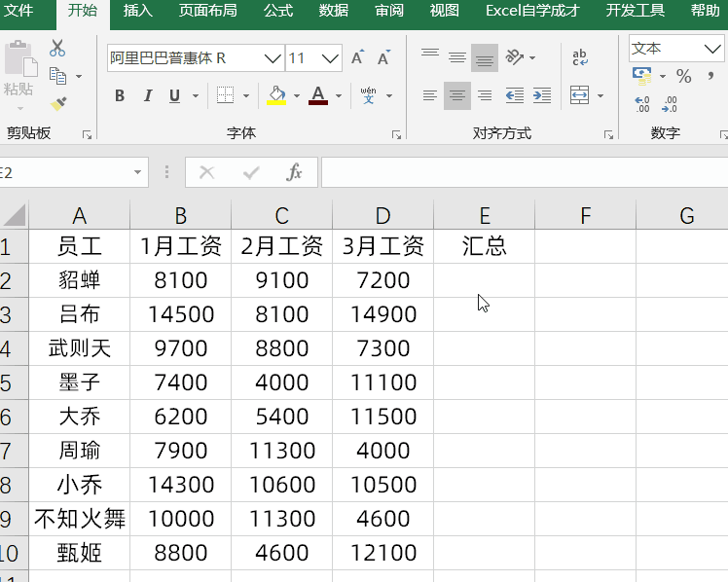Open Name Box dropdown arrow

pyautogui.click(x=137, y=172)
